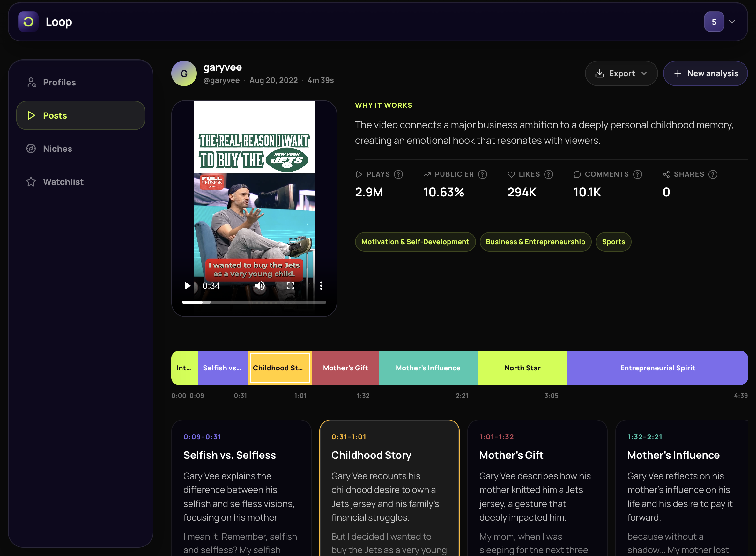Show the help tooltip for Public ER
Screen dimensions: 756x556
pos(483,174)
